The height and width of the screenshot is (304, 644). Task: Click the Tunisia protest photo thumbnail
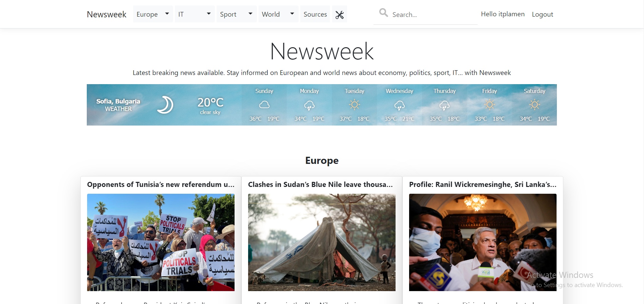(x=161, y=242)
